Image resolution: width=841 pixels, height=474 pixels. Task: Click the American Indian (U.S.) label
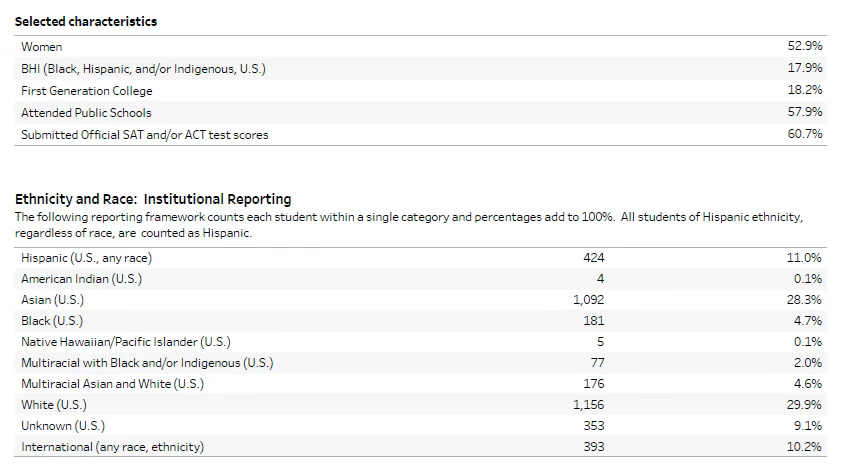(81, 279)
